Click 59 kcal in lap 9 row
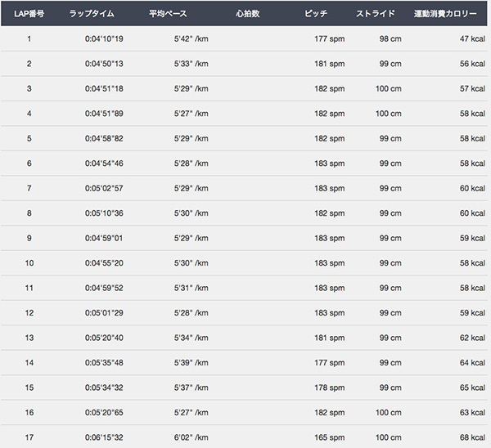 [x=472, y=238]
